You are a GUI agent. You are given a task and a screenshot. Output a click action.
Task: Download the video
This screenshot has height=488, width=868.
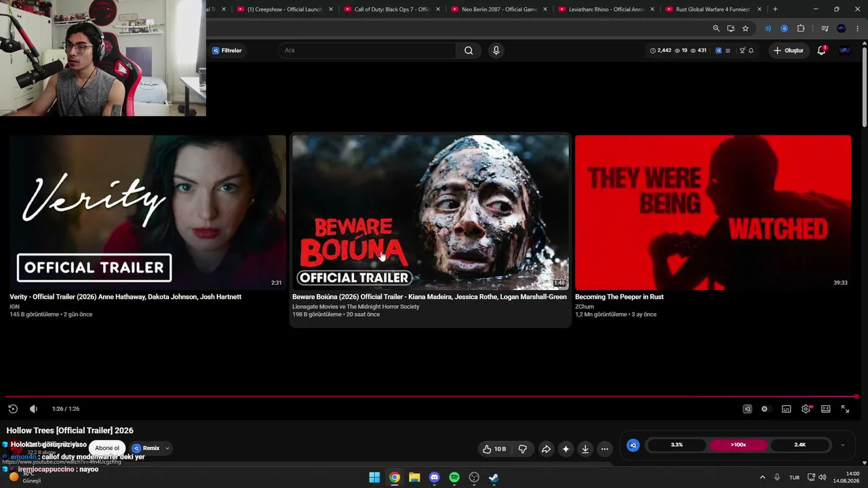click(585, 449)
